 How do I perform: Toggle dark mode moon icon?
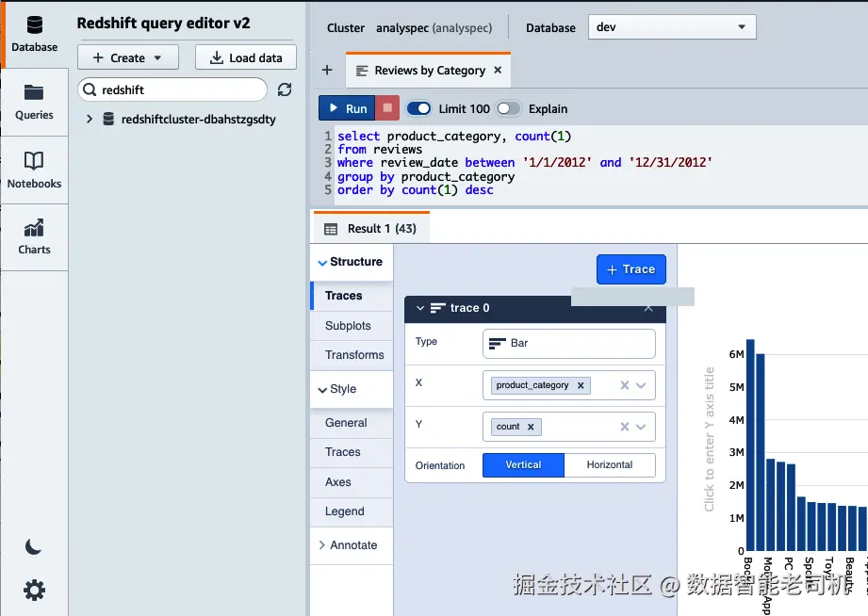click(33, 547)
